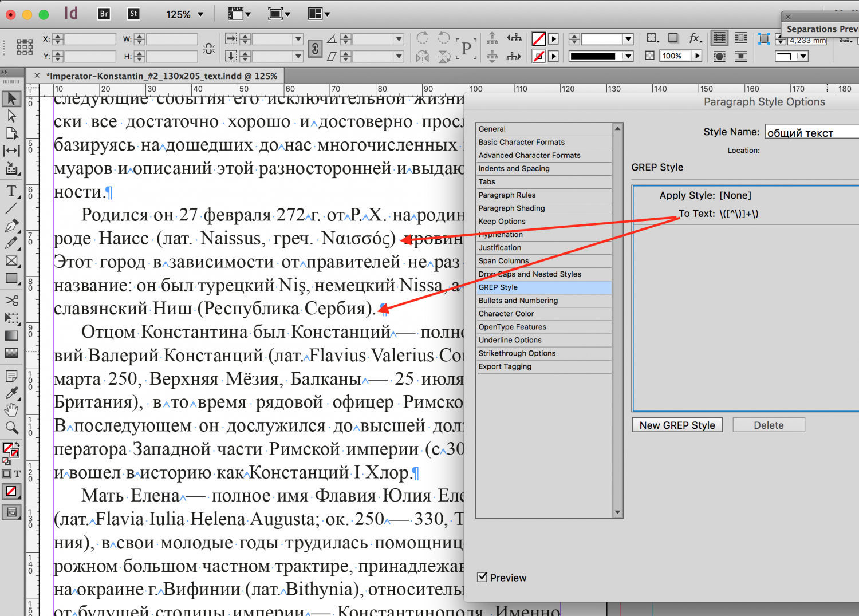Toggle the Preview checkbox
The width and height of the screenshot is (859, 616).
(x=482, y=577)
